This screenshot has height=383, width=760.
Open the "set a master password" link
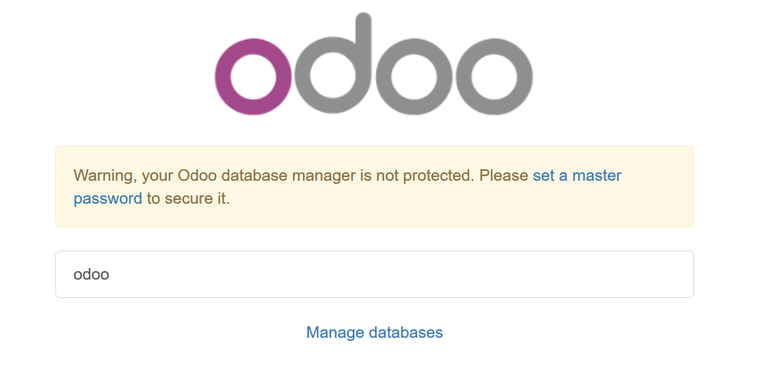point(577,175)
